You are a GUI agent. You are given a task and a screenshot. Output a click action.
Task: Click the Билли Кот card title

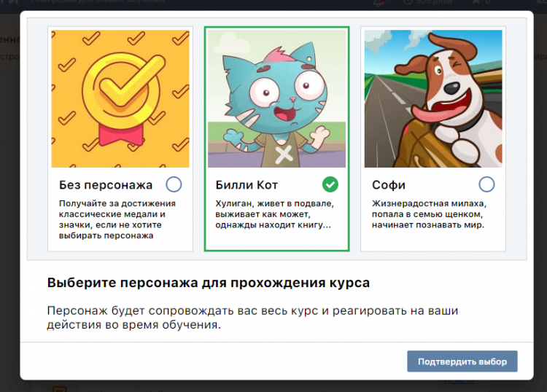pyautogui.click(x=247, y=184)
